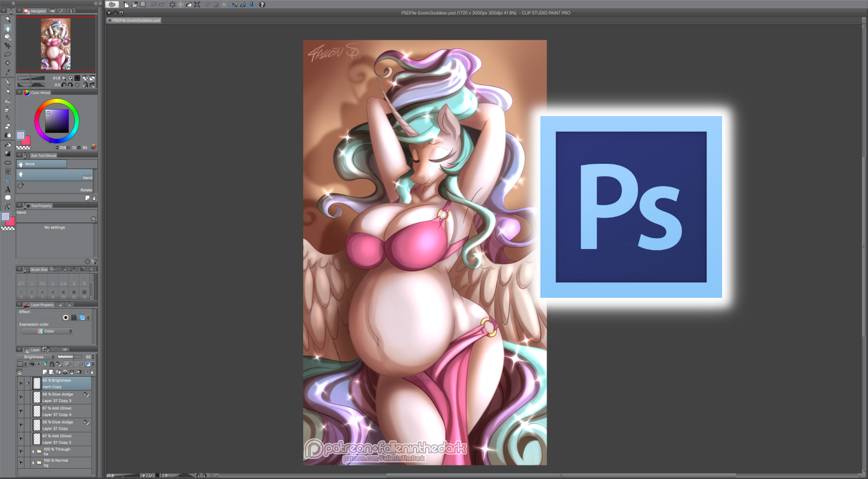The width and height of the screenshot is (868, 479).
Task: Select the Pen tool
Action: [8, 82]
